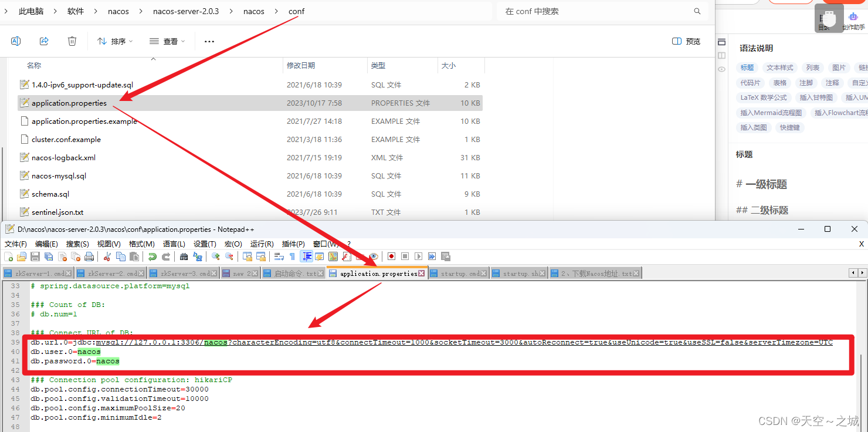The height and width of the screenshot is (432, 868).
Task: Click the New file icon in Notepad++ toolbar
Action: click(x=8, y=256)
